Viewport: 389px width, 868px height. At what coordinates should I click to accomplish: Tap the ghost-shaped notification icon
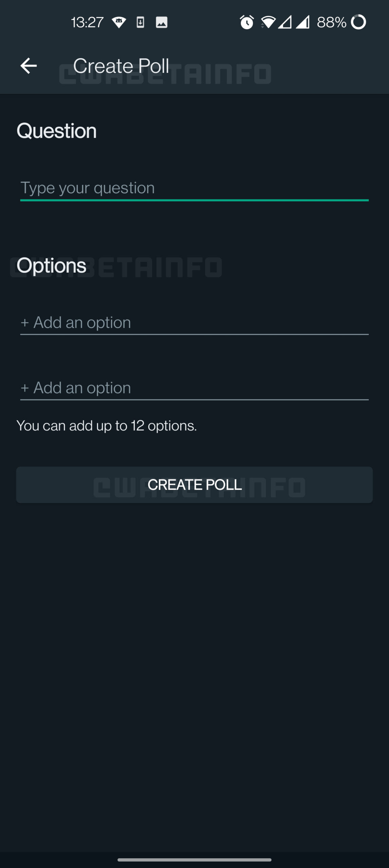click(x=119, y=22)
